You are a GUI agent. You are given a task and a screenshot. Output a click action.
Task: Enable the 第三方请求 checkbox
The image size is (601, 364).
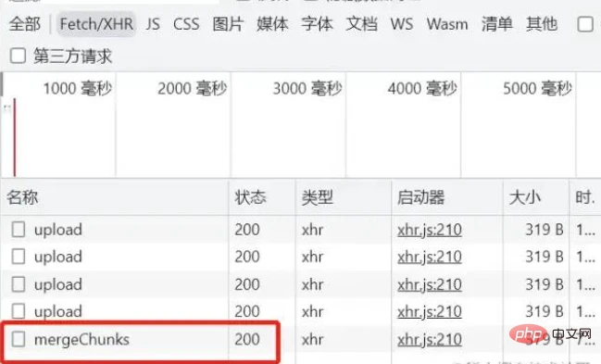tap(18, 56)
